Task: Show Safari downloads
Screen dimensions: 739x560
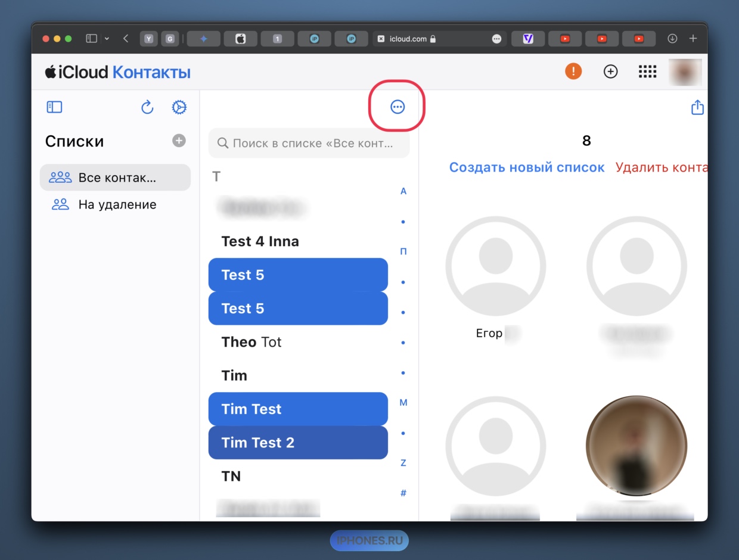Action: tap(672, 39)
